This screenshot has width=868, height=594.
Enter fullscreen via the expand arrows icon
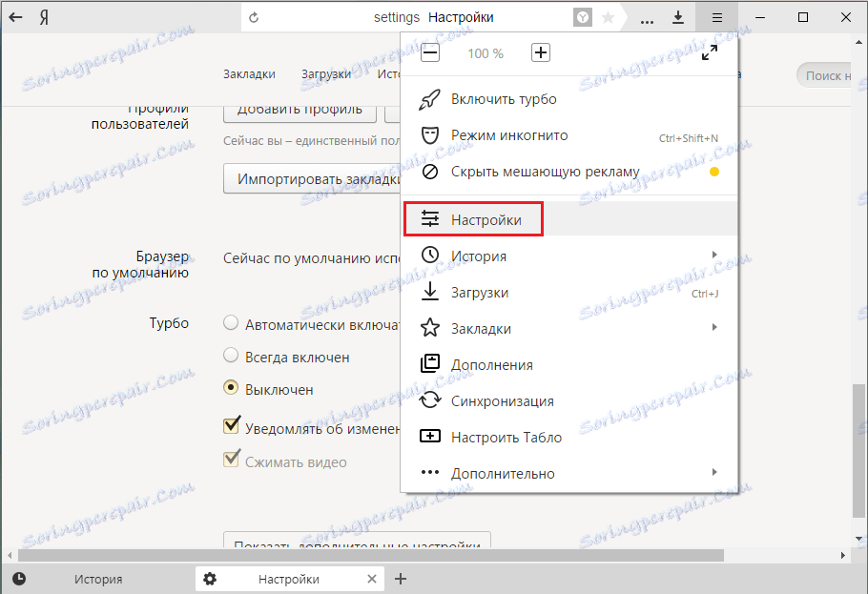coord(710,52)
